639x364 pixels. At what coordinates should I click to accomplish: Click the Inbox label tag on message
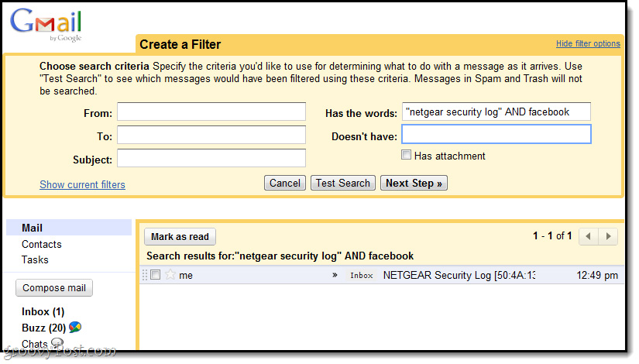tap(362, 275)
